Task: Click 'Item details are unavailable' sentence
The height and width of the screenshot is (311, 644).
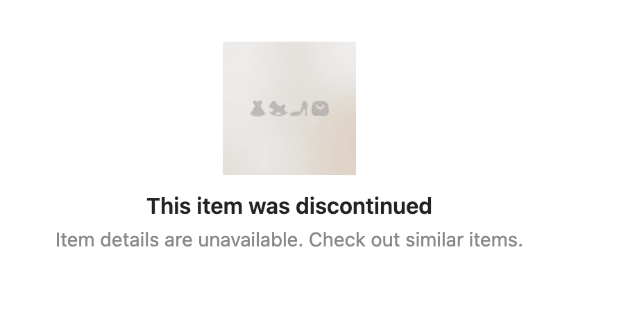Action: point(179,239)
